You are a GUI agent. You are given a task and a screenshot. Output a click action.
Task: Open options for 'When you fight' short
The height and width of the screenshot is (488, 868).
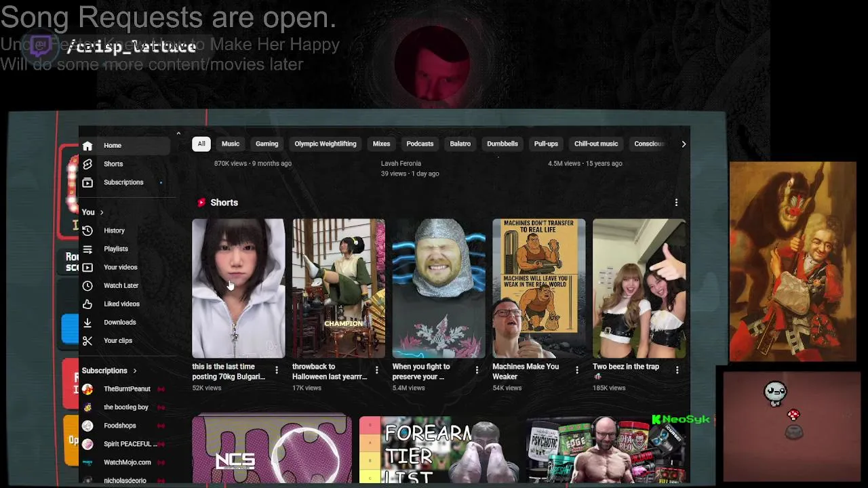[x=477, y=370]
